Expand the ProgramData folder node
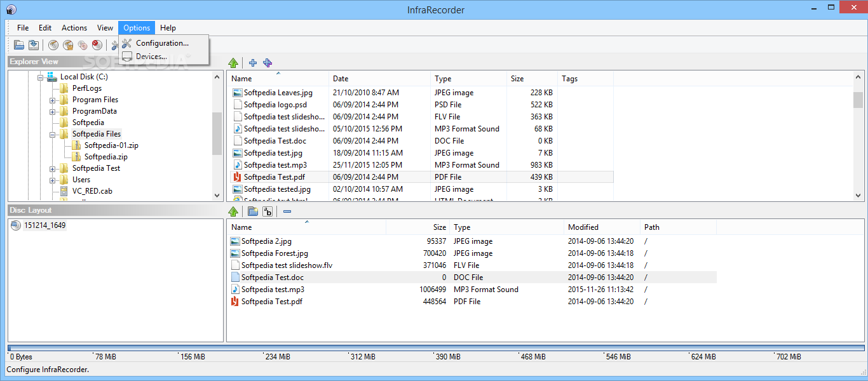 53,111
